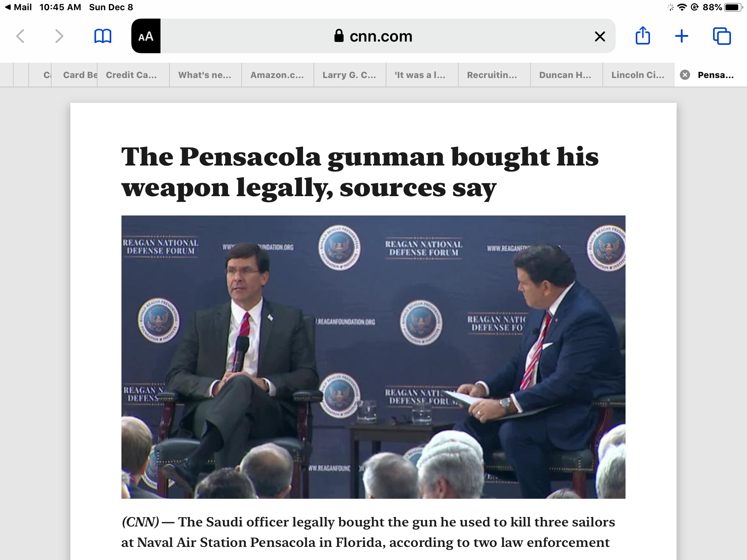Close the Pensa... tab
The width and height of the screenshot is (747, 560).
pyautogui.click(x=685, y=75)
